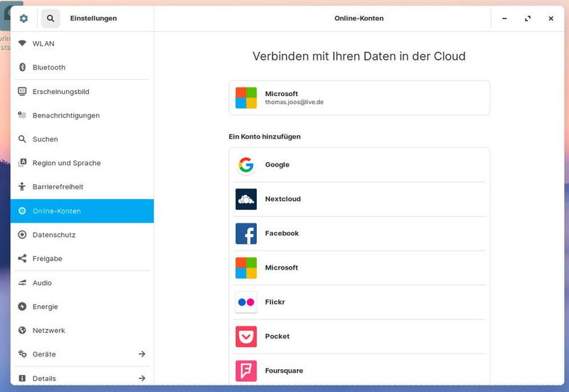Click the Region und Sprache icon
The height and width of the screenshot is (392, 569).
(22, 163)
